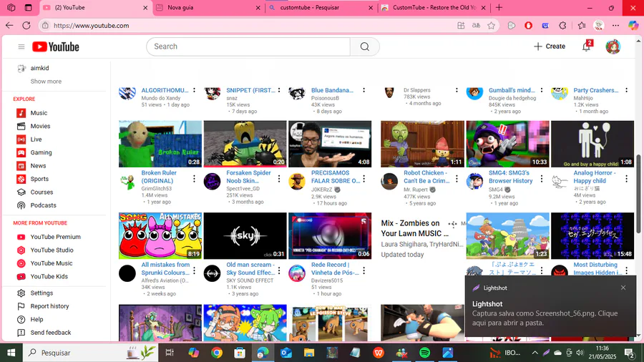The height and width of the screenshot is (362, 644).
Task: Open options menu for Robot Chicken video
Action: point(457,179)
